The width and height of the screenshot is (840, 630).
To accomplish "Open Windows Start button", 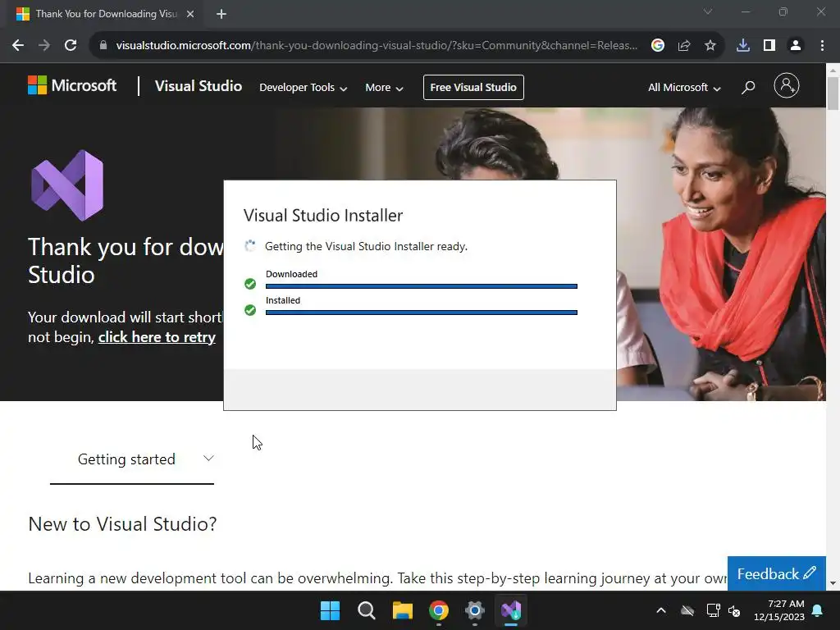I will [330, 610].
